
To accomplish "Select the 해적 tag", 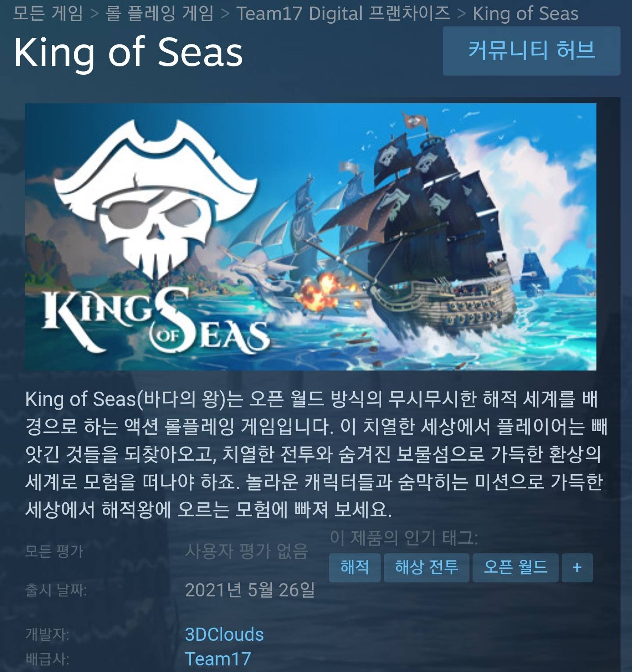I will pyautogui.click(x=355, y=568).
